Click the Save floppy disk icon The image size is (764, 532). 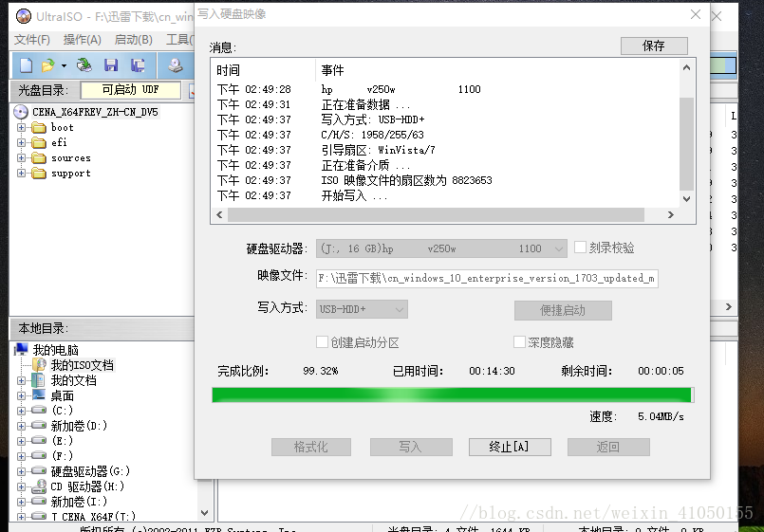(111, 64)
